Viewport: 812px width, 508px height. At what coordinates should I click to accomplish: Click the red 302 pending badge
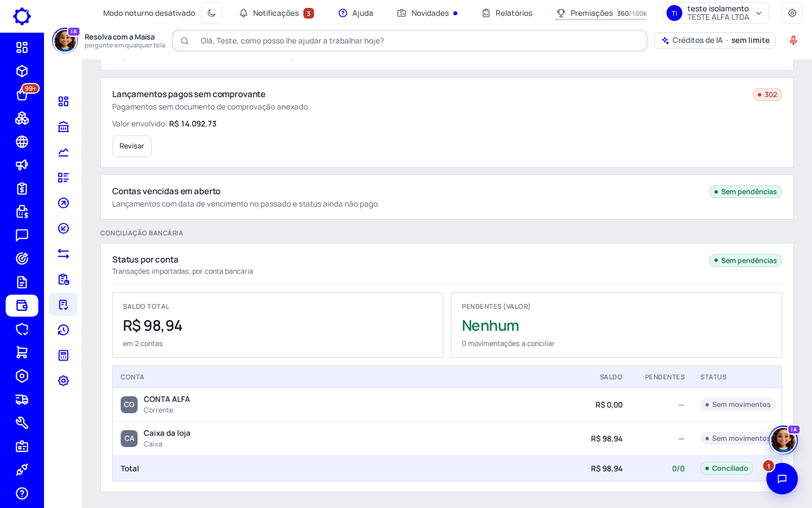(x=767, y=95)
